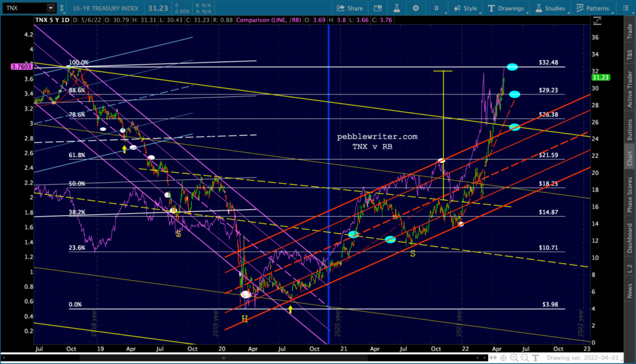Open the Drawing set 2022-04-01 selector
Screen dimensions: 636x364
583,358
